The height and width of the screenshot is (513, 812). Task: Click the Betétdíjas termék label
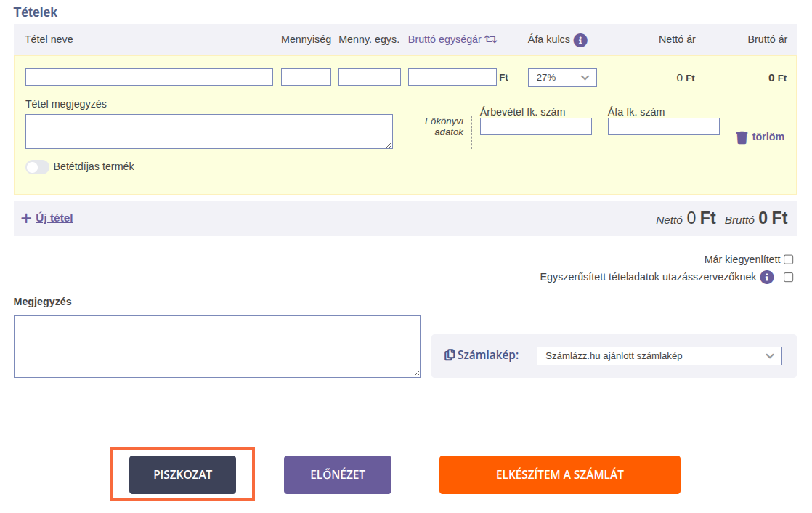94,167
